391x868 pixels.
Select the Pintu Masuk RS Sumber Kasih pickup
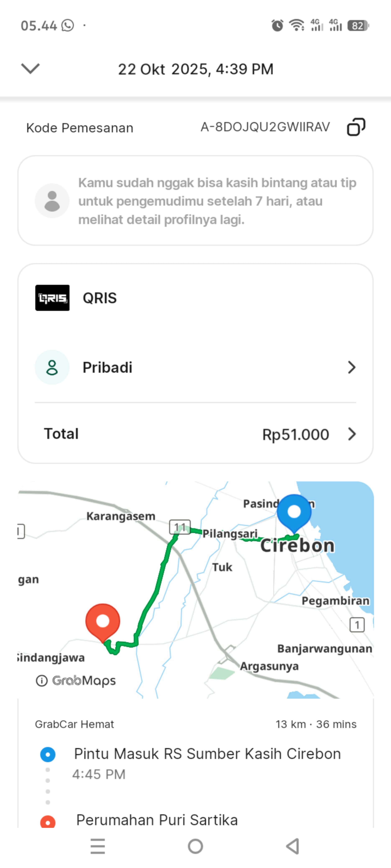[x=207, y=754]
